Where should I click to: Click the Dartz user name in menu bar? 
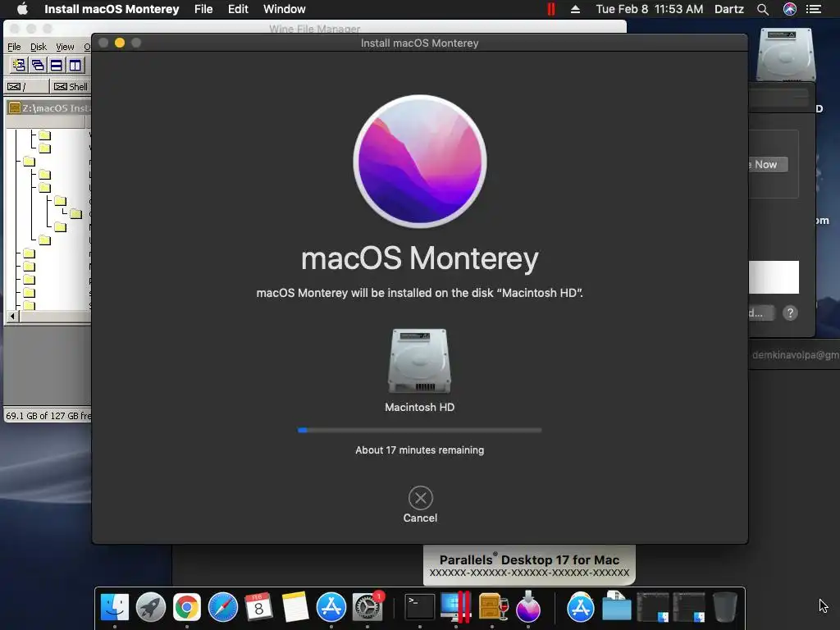point(729,9)
